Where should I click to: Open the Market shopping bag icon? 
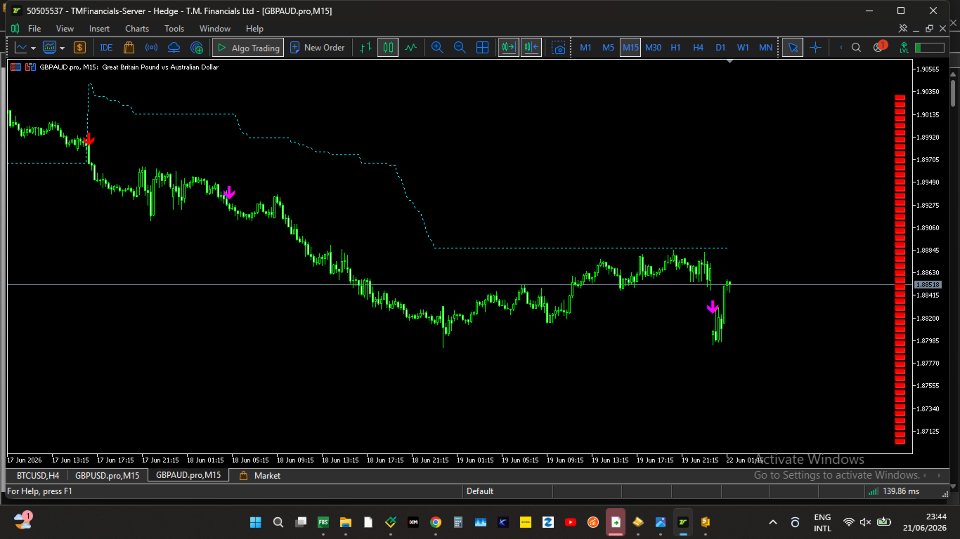coord(129,47)
